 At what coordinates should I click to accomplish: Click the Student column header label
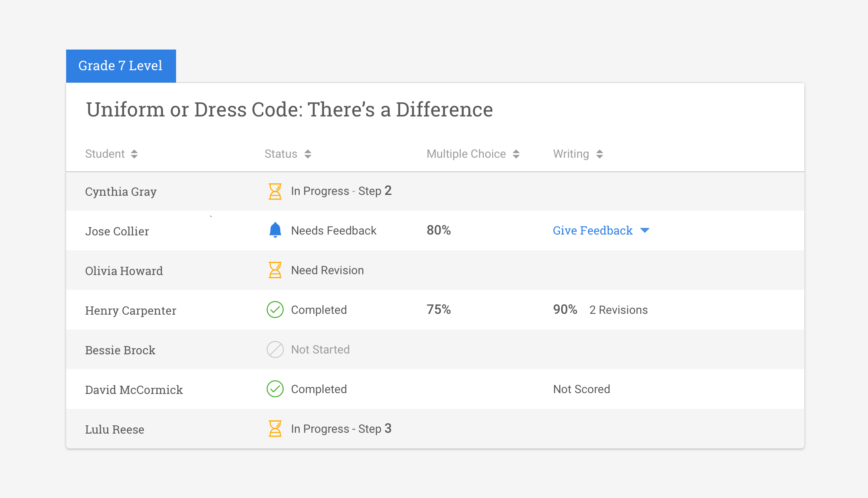pyautogui.click(x=105, y=154)
